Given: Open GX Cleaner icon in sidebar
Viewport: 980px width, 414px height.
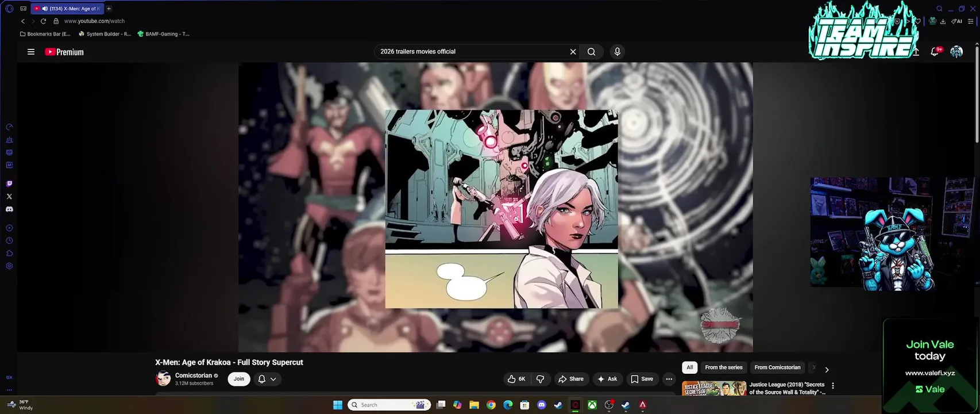Looking at the screenshot, I should (9, 140).
